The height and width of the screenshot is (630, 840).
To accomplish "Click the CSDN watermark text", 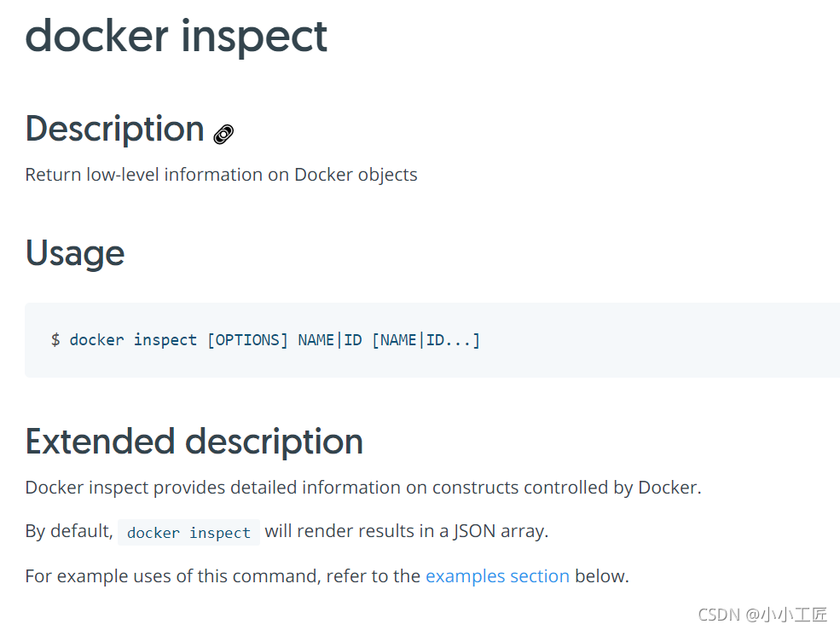I will (x=762, y=615).
